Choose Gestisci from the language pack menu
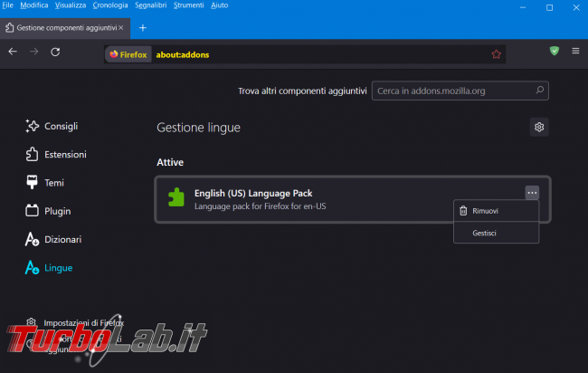Image resolution: width=588 pixels, height=373 pixels. click(x=496, y=233)
